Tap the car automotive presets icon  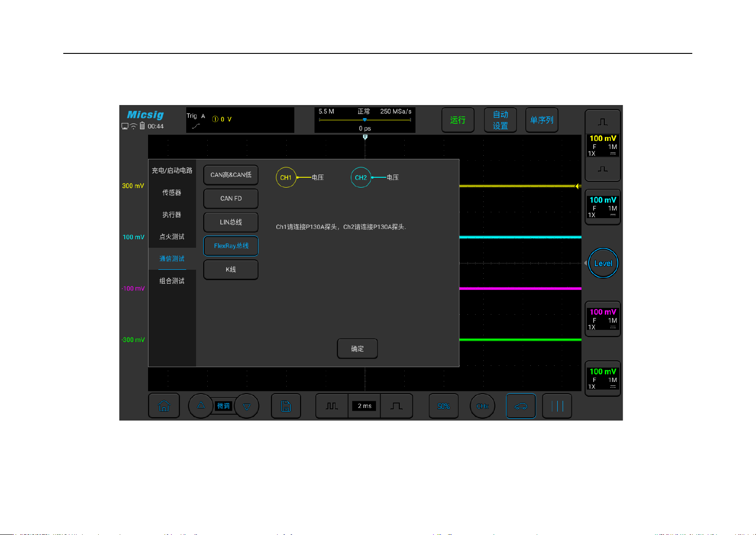pos(521,406)
